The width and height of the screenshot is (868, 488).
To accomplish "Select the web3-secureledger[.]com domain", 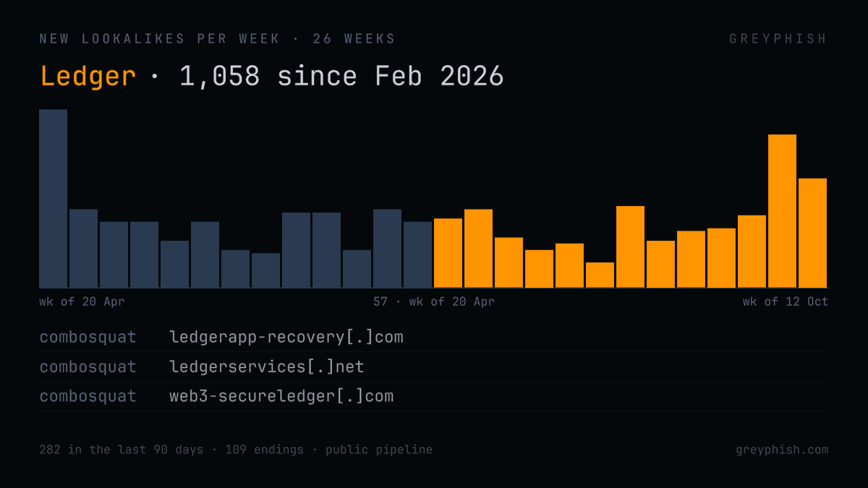I will [x=281, y=396].
